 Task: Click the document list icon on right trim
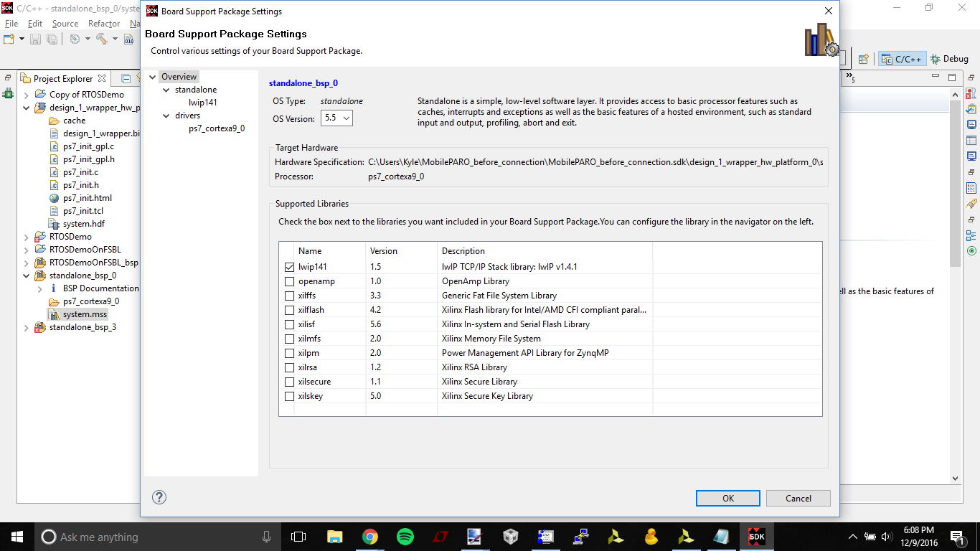point(971,188)
